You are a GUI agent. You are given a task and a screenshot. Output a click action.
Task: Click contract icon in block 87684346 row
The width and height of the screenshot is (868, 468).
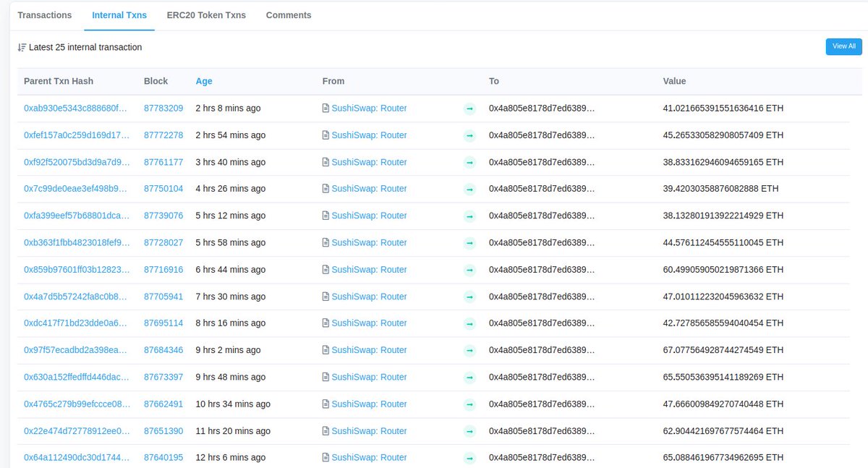pyautogui.click(x=325, y=350)
